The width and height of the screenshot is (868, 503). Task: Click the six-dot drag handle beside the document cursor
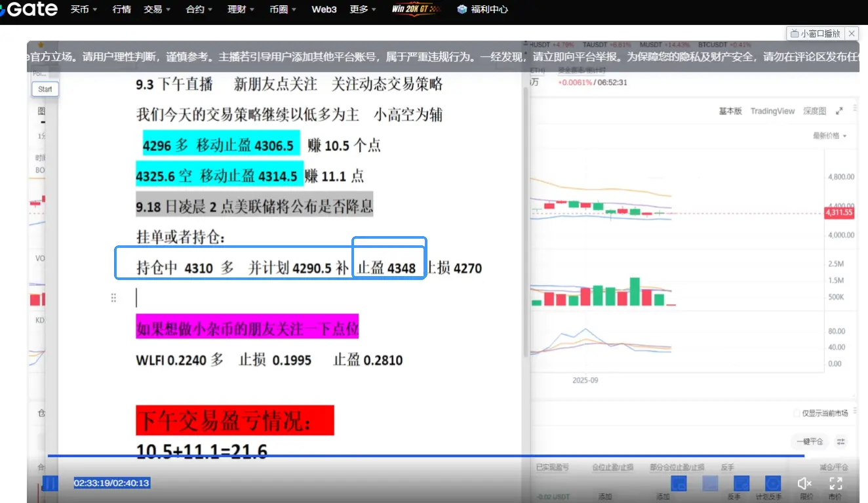(x=113, y=298)
